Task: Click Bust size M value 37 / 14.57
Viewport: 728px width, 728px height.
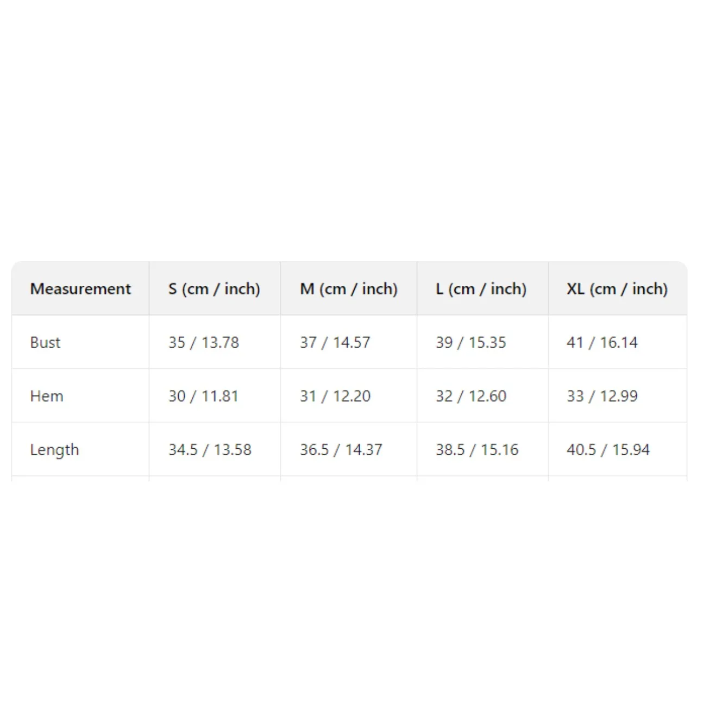Action: coord(335,342)
